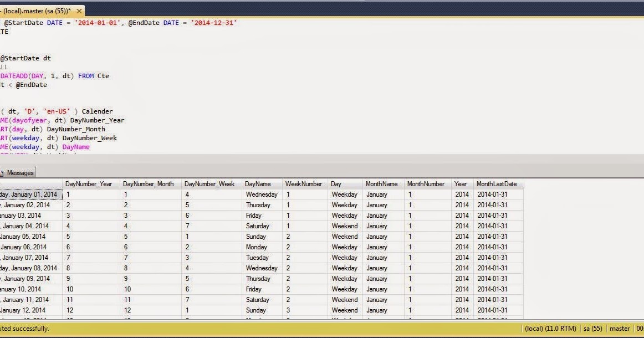
Task: Click the Year column header
Action: tap(462, 183)
